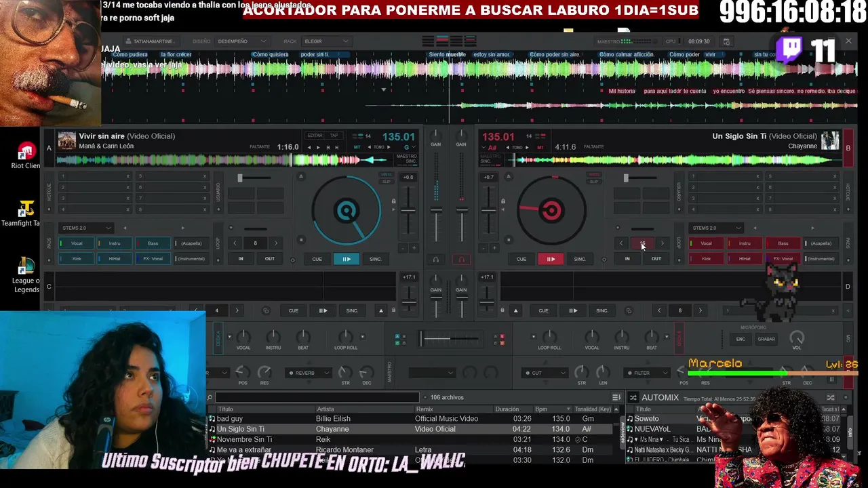Screen dimensions: 868x488
Task: Select deck C label
Action: click(49, 286)
